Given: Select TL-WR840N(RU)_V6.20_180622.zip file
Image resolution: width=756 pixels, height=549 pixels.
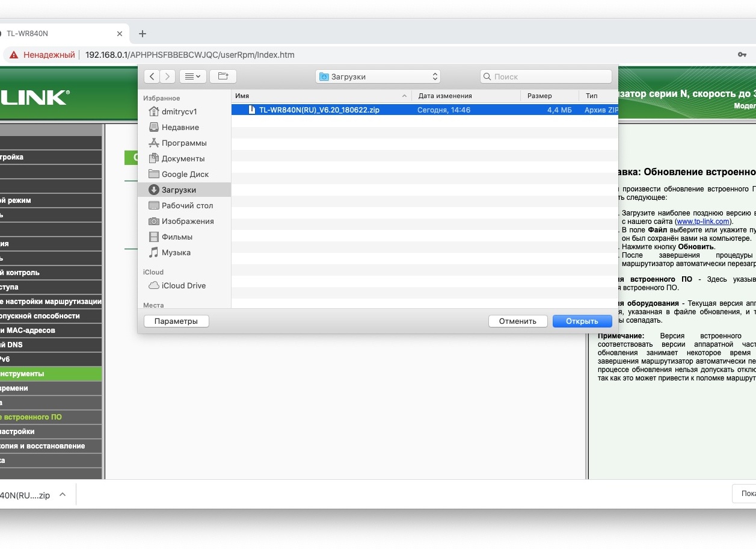Looking at the screenshot, I should 425,110.
